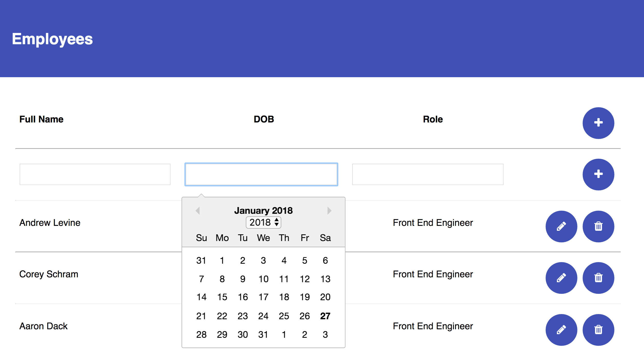Open the 2018 year dropdown

(x=263, y=223)
